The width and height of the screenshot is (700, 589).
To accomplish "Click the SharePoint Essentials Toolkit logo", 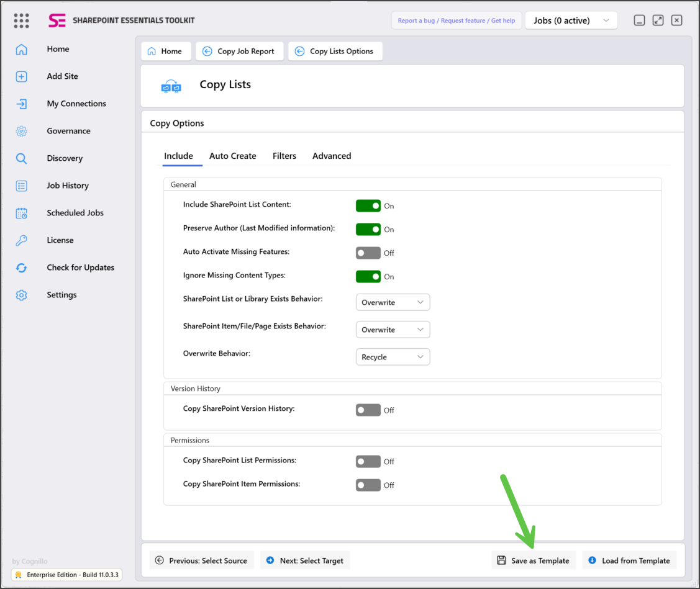I will pyautogui.click(x=57, y=20).
